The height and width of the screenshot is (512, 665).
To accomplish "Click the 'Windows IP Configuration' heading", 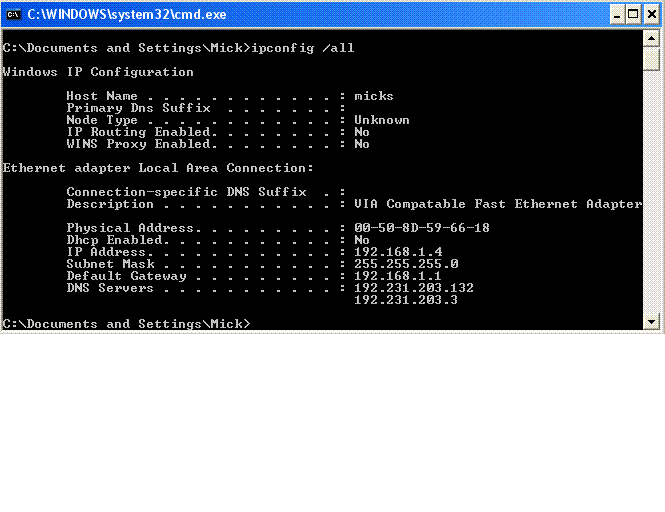I will pyautogui.click(x=98, y=72).
